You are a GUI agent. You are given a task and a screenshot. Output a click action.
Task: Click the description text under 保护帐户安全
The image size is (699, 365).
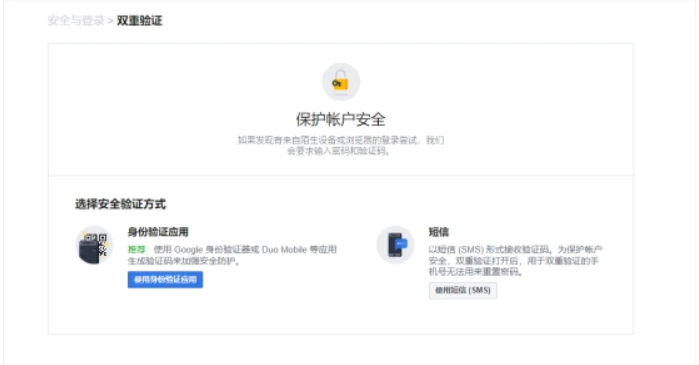pos(341,146)
